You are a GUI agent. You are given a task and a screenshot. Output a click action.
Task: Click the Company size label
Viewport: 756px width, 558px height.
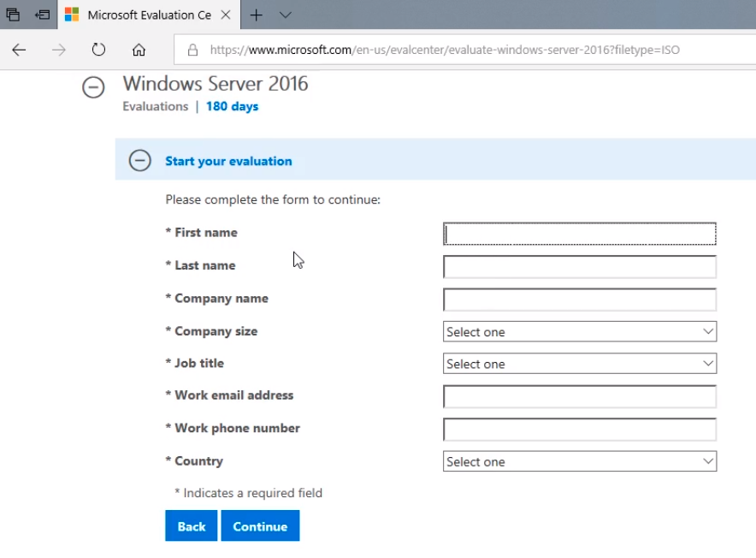(216, 331)
